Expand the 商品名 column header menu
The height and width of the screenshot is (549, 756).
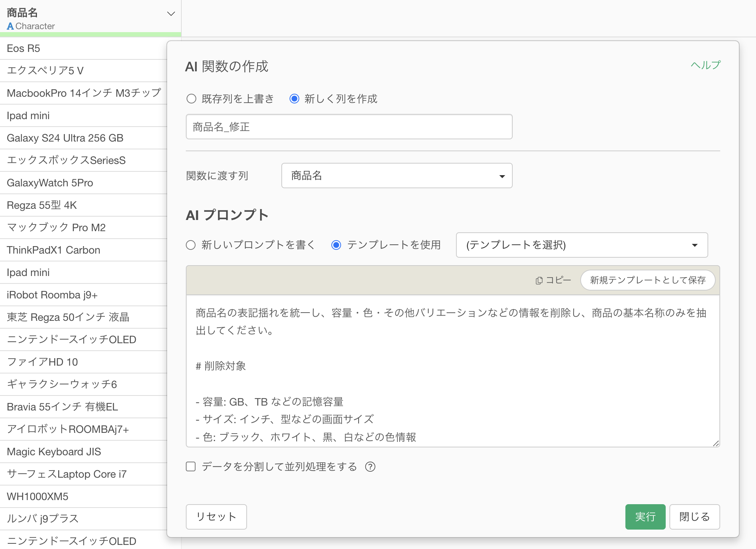[x=171, y=14]
